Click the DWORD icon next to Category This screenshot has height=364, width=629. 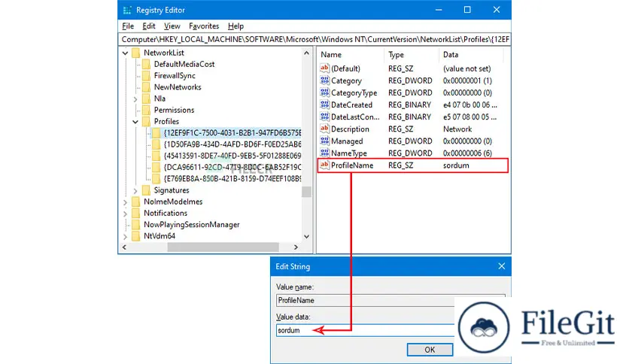(x=324, y=80)
